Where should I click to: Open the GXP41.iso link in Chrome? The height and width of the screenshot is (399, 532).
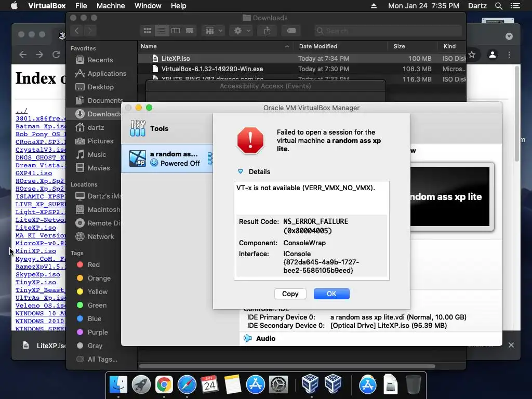34,173
